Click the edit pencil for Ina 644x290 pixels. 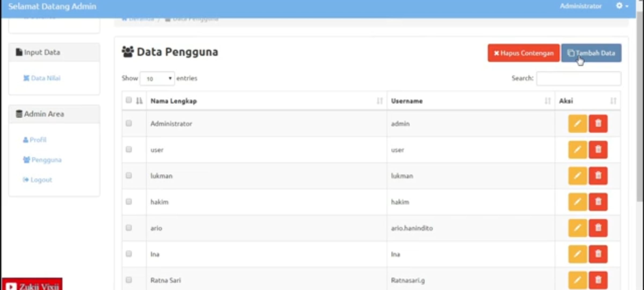pyautogui.click(x=577, y=254)
